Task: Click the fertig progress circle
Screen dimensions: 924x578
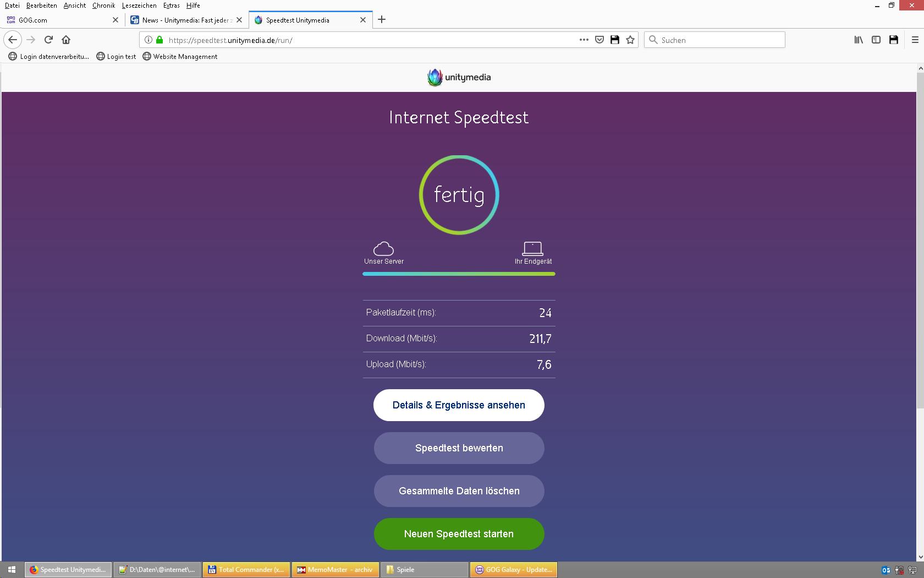Action: [x=459, y=195]
